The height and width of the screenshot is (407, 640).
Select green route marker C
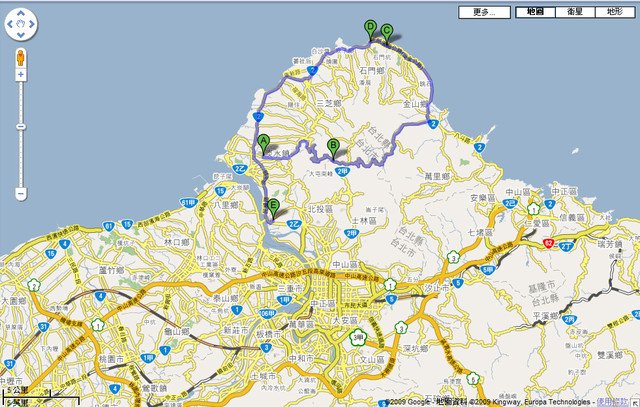[x=387, y=33]
